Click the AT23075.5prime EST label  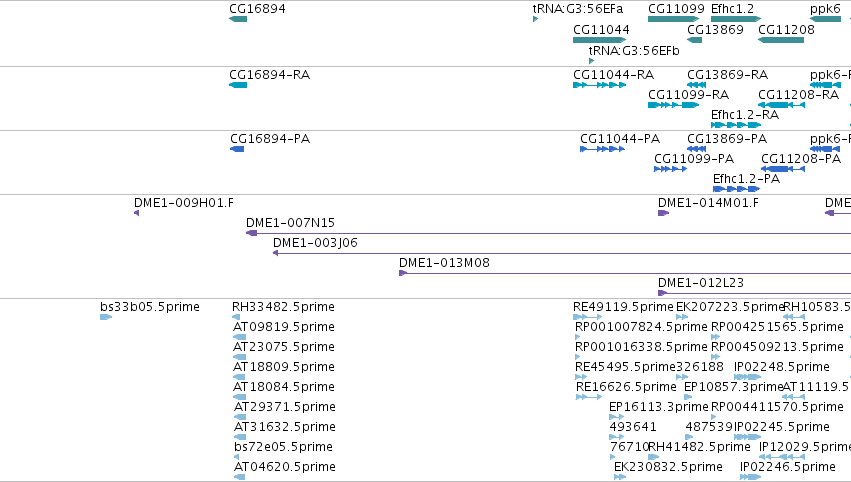[x=284, y=347]
